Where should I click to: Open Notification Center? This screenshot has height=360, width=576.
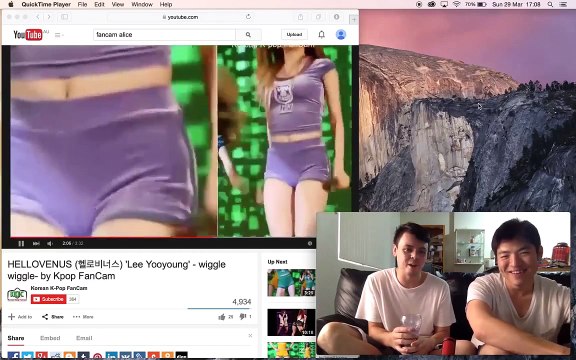(563, 4)
